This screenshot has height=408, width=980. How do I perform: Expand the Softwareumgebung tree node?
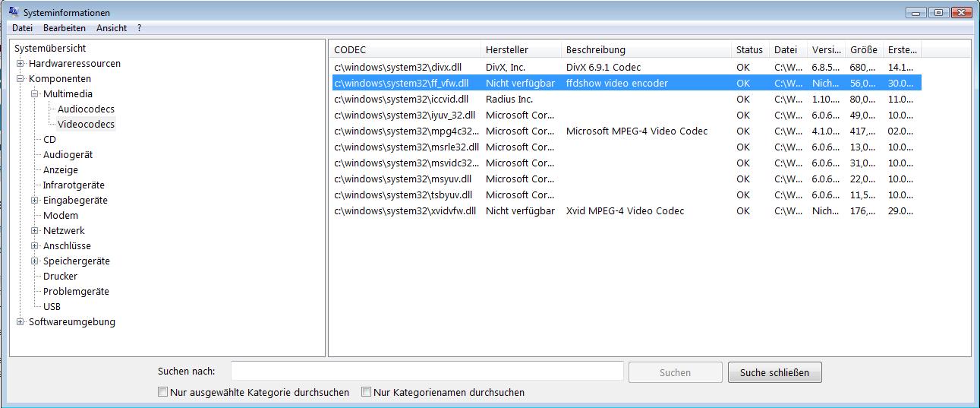pyautogui.click(x=20, y=322)
